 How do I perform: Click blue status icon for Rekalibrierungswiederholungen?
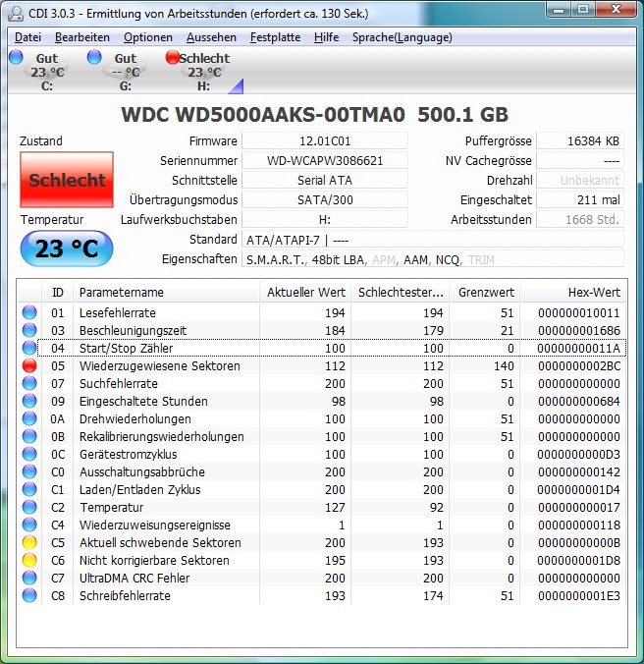(x=29, y=436)
